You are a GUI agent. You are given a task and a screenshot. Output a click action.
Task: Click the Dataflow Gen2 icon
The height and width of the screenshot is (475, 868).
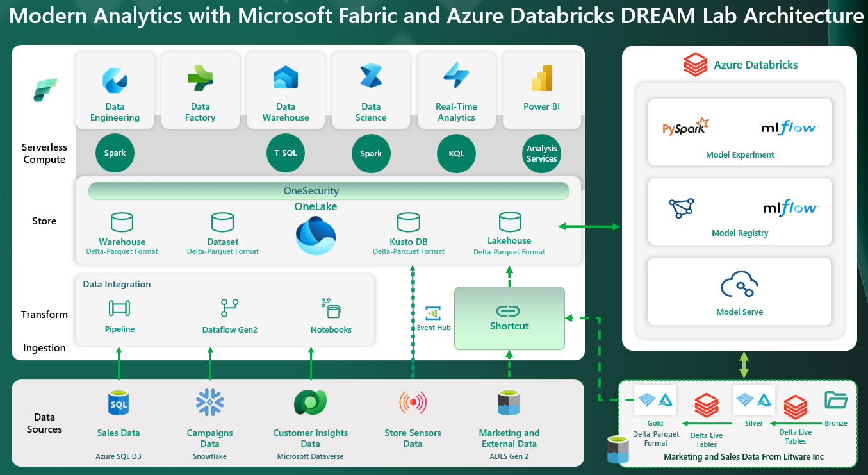click(229, 308)
